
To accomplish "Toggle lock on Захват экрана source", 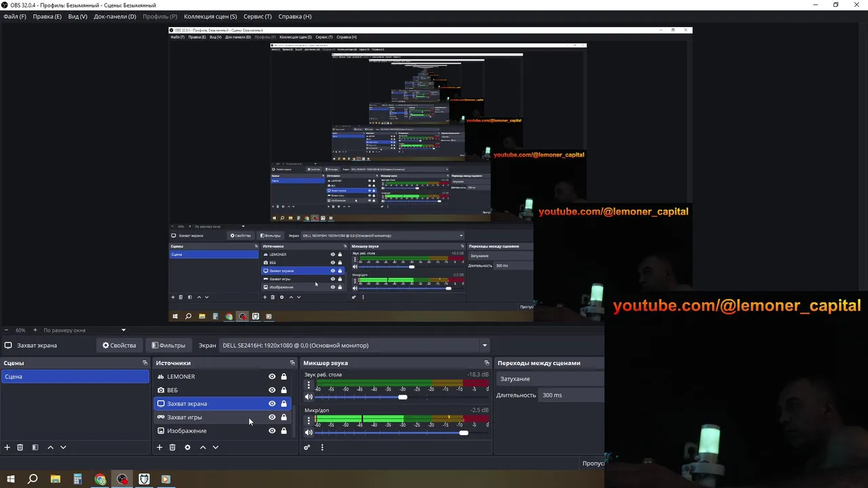I will 283,404.
